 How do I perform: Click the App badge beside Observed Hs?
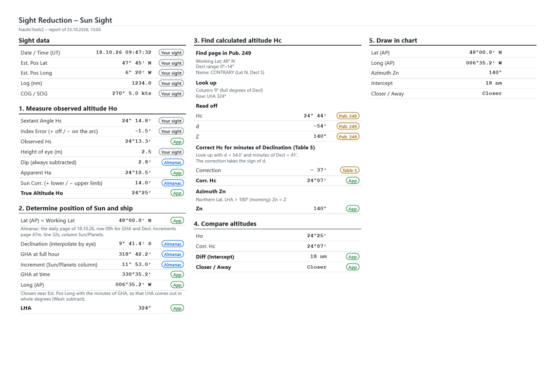[x=177, y=141]
